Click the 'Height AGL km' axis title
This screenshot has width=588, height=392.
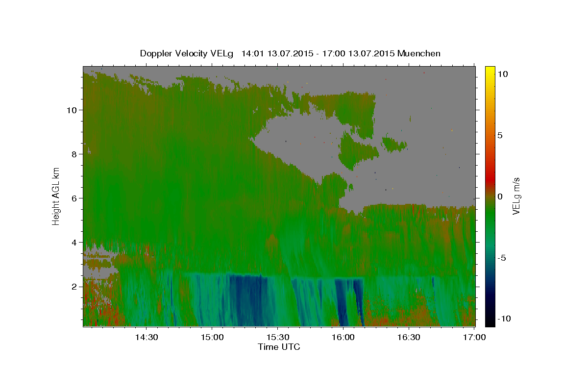click(56, 196)
